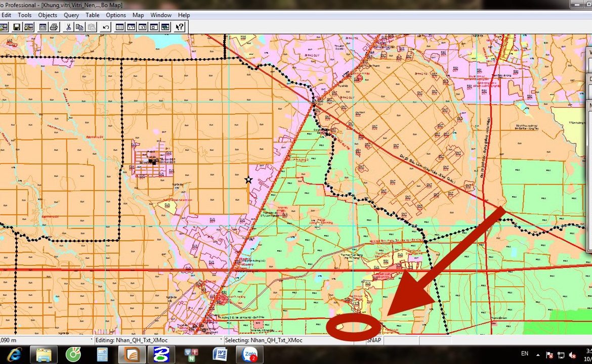Open the Edit menu

tap(6, 15)
